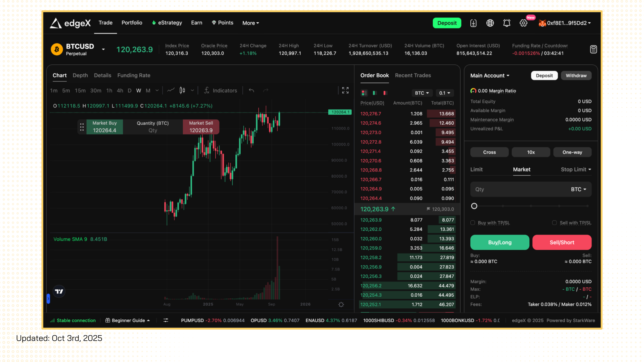Screen dimensions: 644x362
Task: Click the TradingView logo on the chart
Action: (x=59, y=291)
